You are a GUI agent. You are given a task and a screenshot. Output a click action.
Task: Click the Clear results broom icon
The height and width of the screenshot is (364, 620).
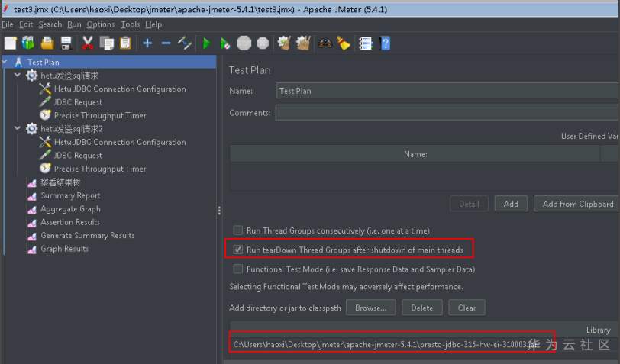point(284,43)
